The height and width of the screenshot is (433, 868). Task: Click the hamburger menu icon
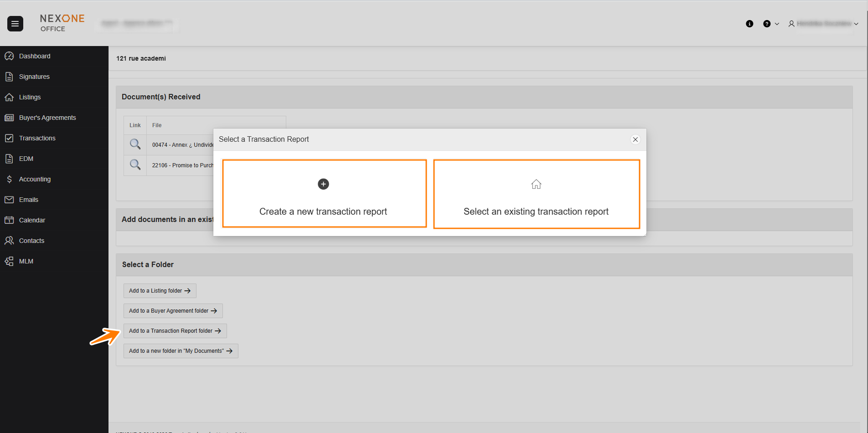pyautogui.click(x=15, y=24)
